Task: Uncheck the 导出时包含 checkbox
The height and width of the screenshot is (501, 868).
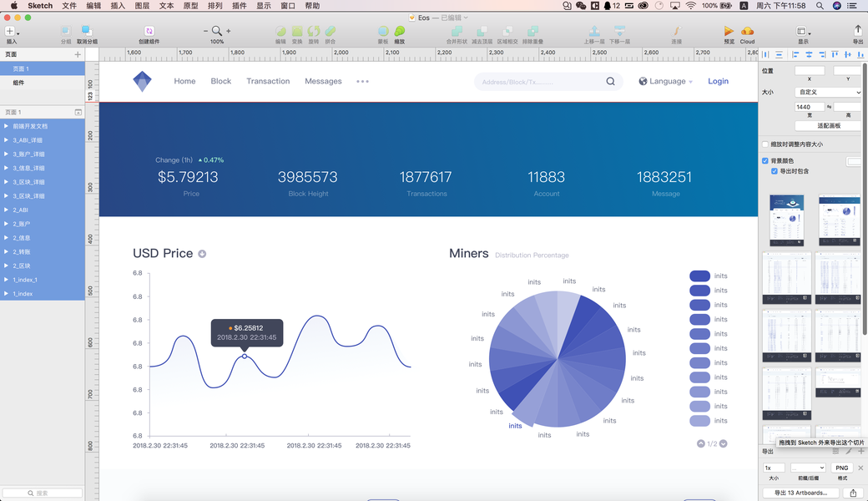Action: pos(775,171)
